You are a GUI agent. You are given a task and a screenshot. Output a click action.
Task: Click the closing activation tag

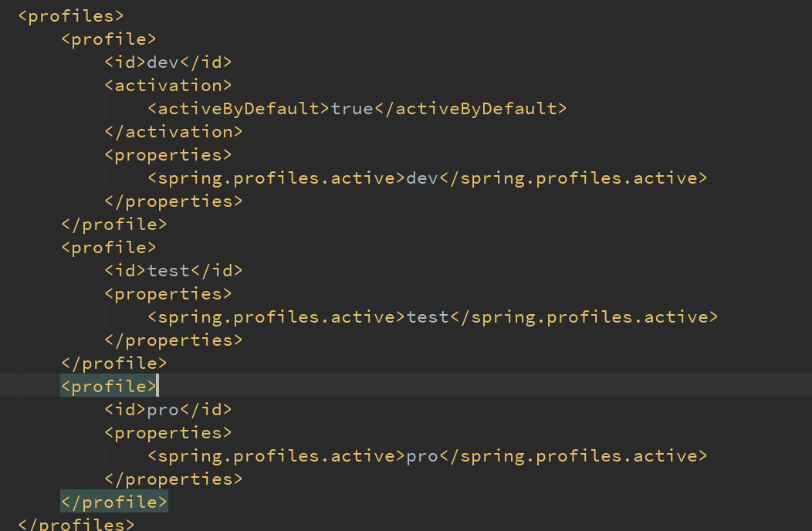tap(173, 132)
